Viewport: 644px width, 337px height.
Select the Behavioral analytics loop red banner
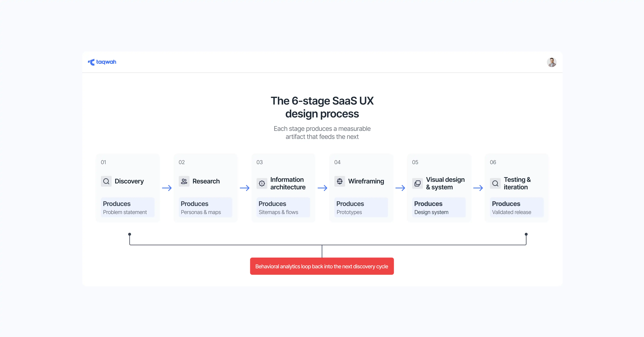click(322, 266)
